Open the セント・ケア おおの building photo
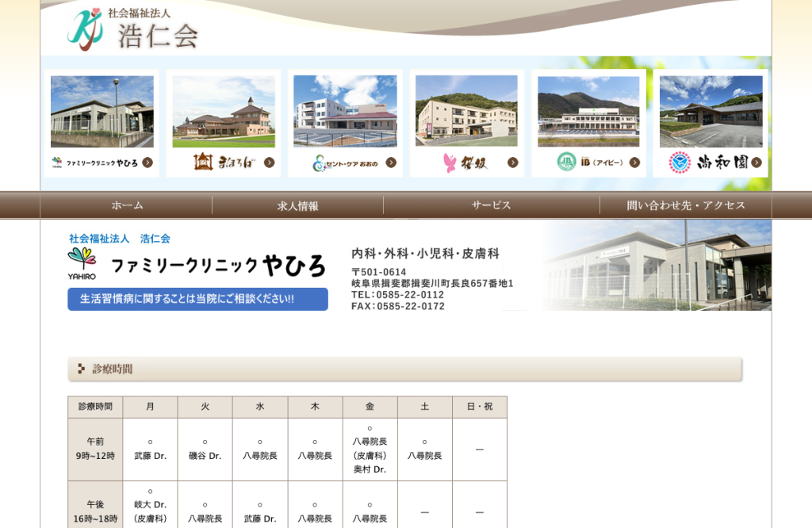 click(x=346, y=111)
